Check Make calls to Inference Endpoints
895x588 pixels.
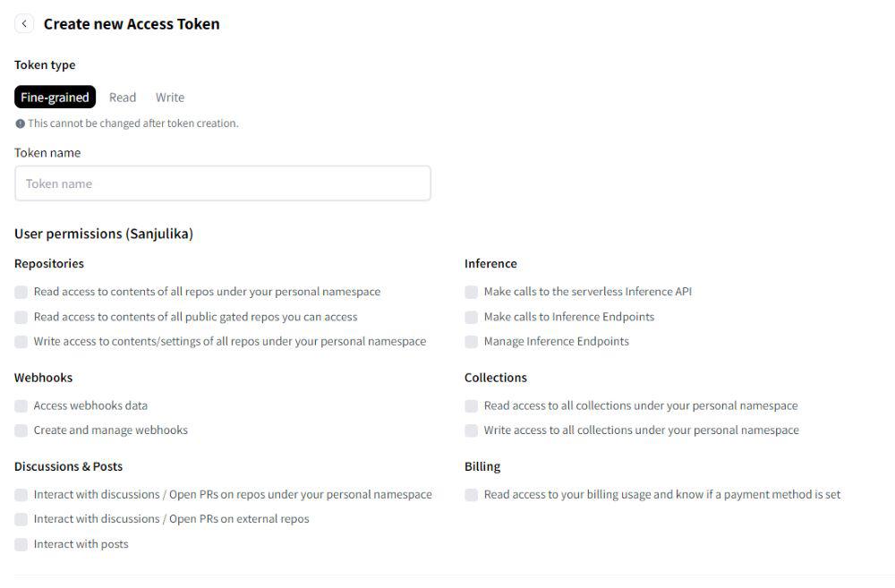[x=472, y=317]
